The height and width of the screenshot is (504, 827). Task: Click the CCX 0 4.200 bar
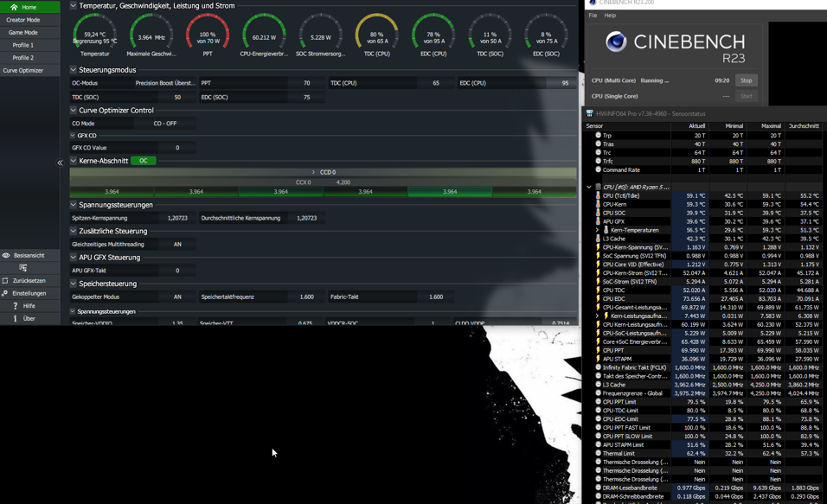pyautogui.click(x=323, y=182)
